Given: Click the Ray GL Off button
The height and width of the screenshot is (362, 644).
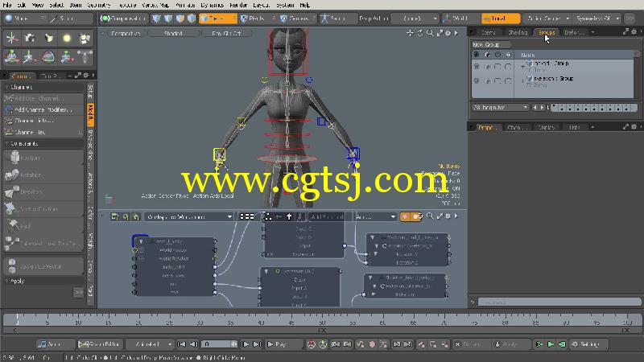Looking at the screenshot, I should (226, 33).
